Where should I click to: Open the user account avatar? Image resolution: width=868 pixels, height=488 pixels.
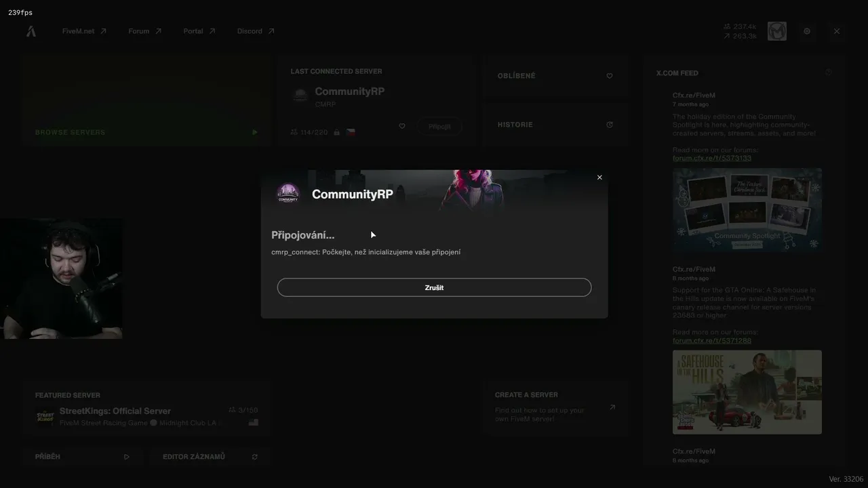(x=776, y=31)
